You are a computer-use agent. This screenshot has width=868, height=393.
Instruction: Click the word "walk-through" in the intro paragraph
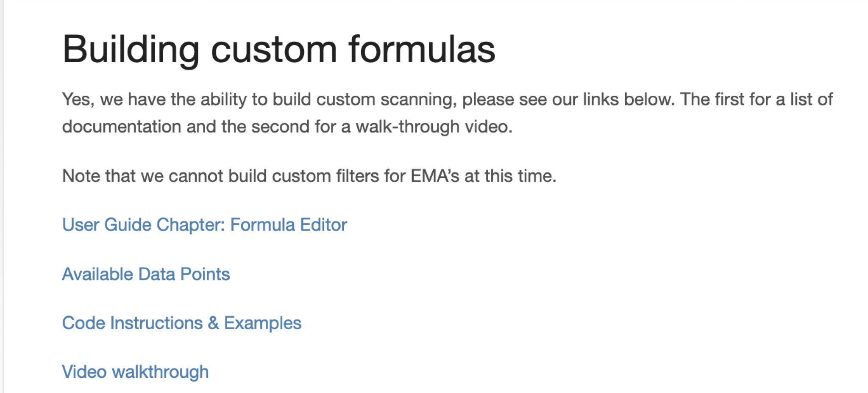coord(407,127)
